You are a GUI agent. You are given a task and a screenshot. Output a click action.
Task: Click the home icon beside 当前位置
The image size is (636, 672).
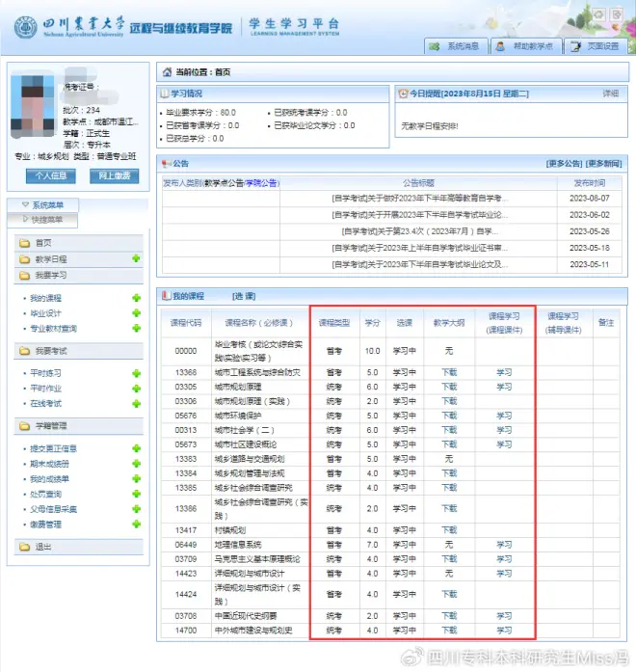coord(166,72)
